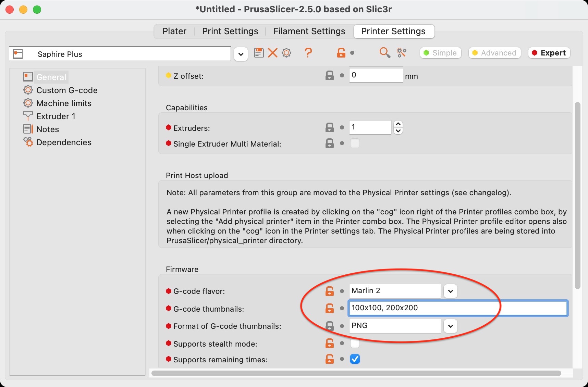Image resolution: width=588 pixels, height=387 pixels.
Task: Click the Marlin 2 flavor field
Action: click(395, 291)
